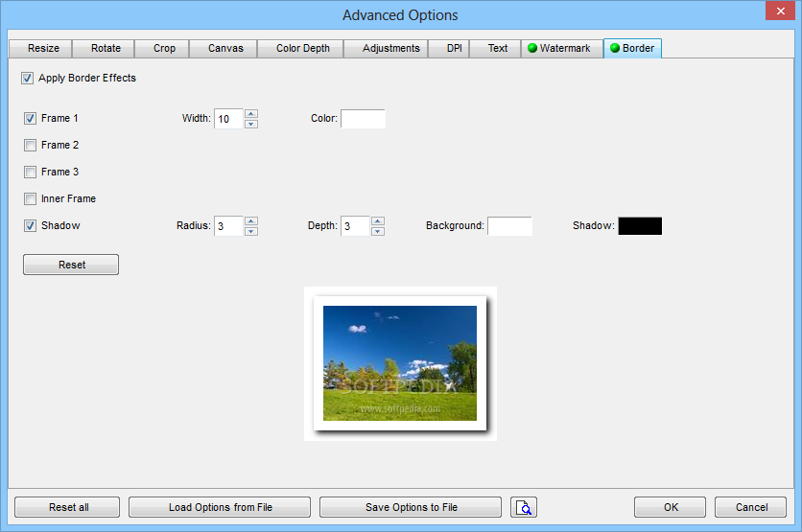Enable the Frame 3 checkbox
802x532 pixels.
coord(30,172)
